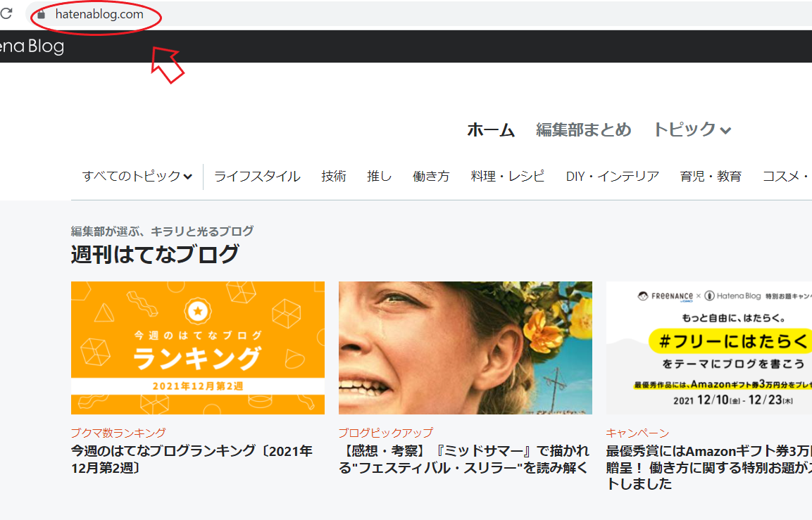Open the Amazonギフト券 campaign article title

tap(709, 467)
